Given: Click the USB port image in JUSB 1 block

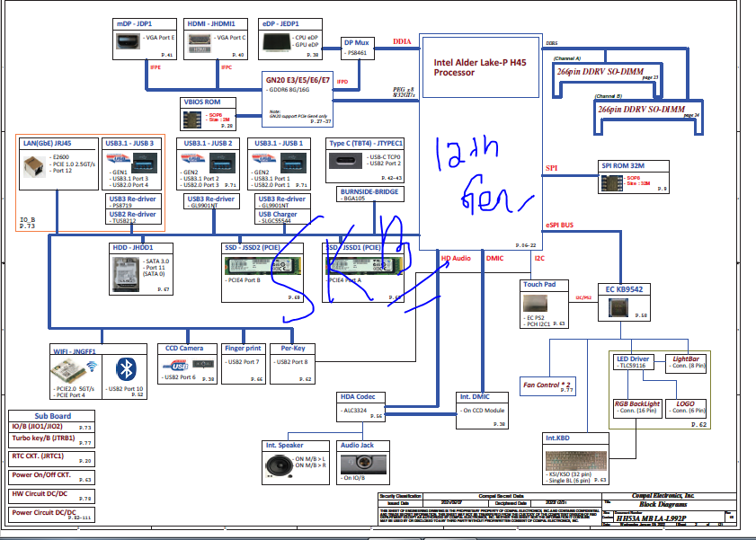Looking at the screenshot, I should [x=293, y=163].
